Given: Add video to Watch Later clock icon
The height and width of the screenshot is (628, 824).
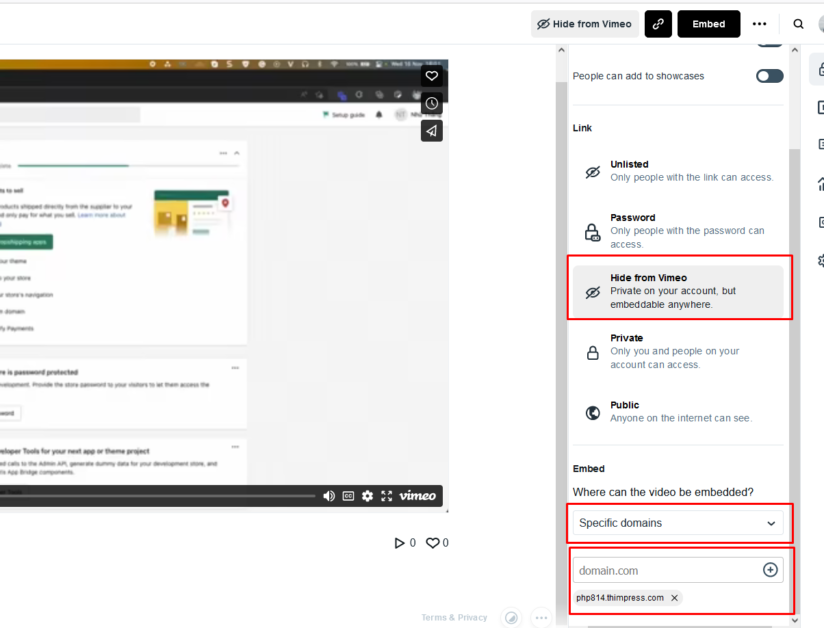Looking at the screenshot, I should (x=431, y=103).
